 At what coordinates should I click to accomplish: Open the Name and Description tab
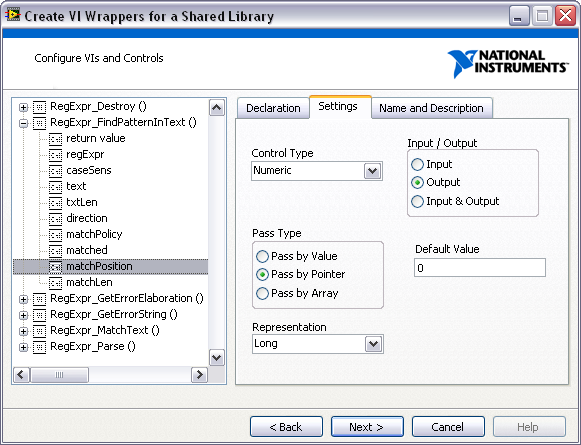pyautogui.click(x=431, y=108)
